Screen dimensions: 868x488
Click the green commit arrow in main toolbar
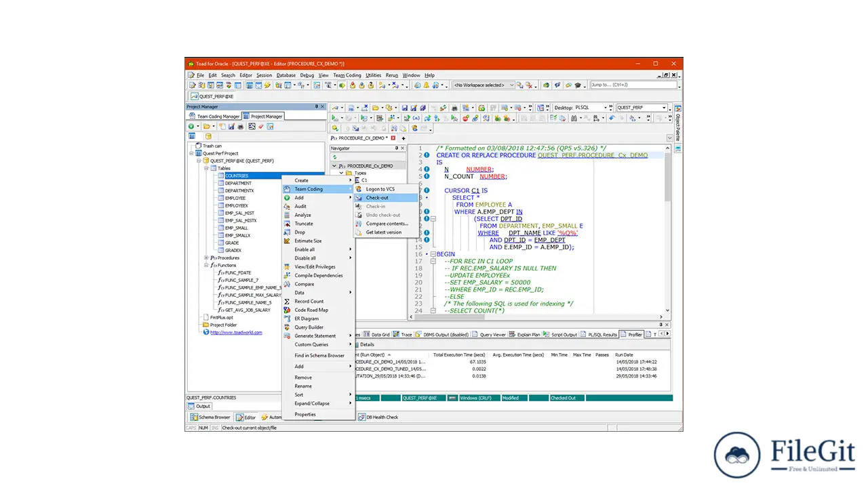(341, 85)
